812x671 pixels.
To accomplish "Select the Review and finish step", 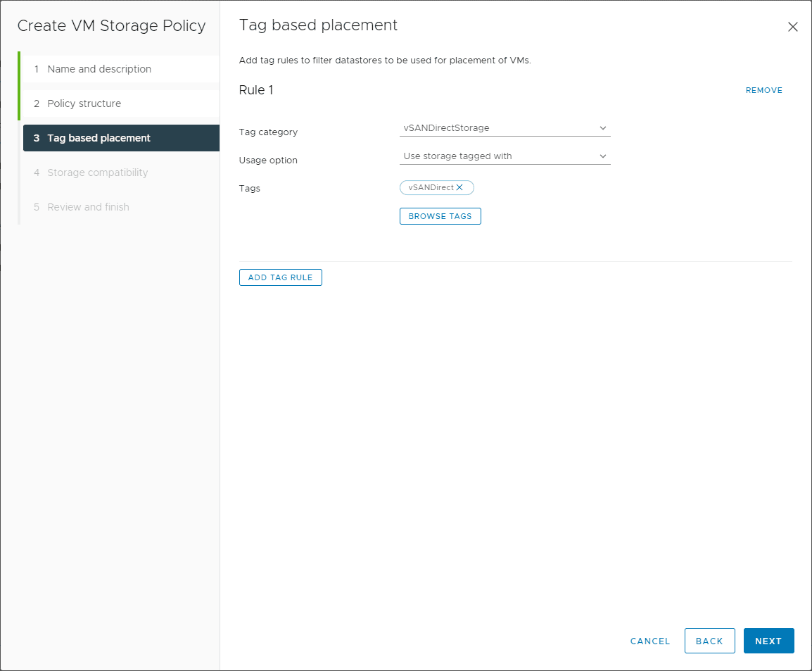I will (x=88, y=206).
